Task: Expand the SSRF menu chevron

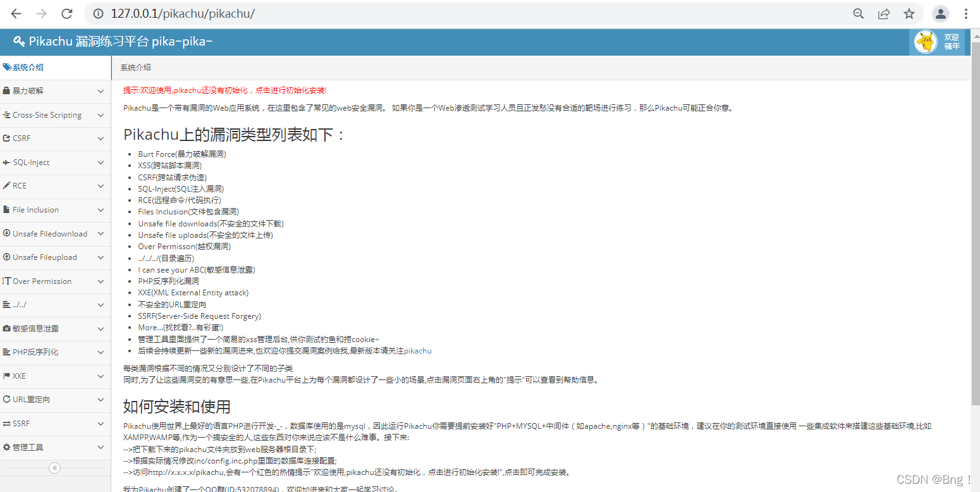Action: click(99, 423)
